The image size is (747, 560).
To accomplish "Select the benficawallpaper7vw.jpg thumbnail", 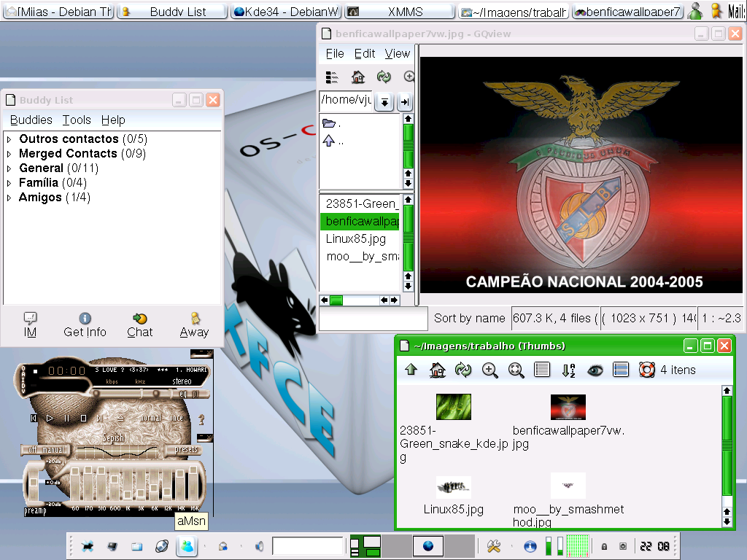I will point(568,407).
